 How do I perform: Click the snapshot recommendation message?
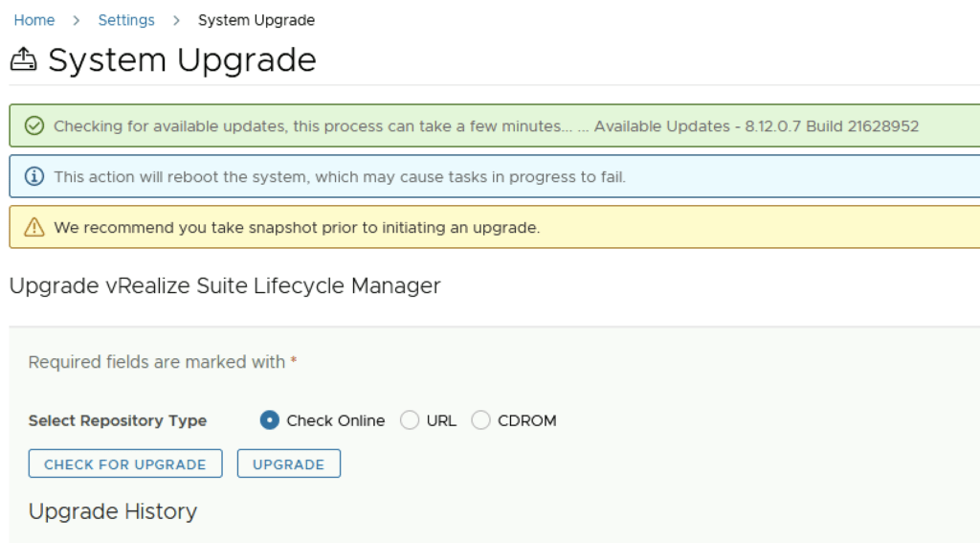pyautogui.click(x=297, y=228)
